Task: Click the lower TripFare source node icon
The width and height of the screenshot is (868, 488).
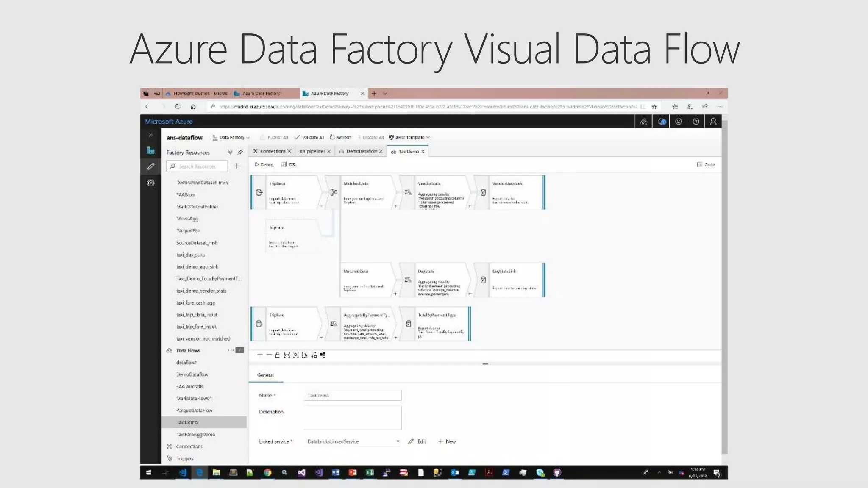Action: pyautogui.click(x=259, y=324)
